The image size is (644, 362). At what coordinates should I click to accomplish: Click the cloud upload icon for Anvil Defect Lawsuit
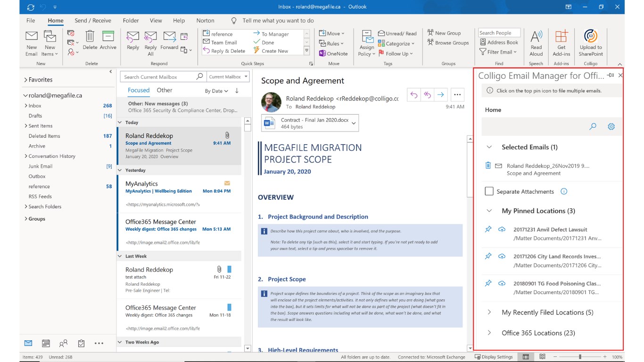coord(502,230)
